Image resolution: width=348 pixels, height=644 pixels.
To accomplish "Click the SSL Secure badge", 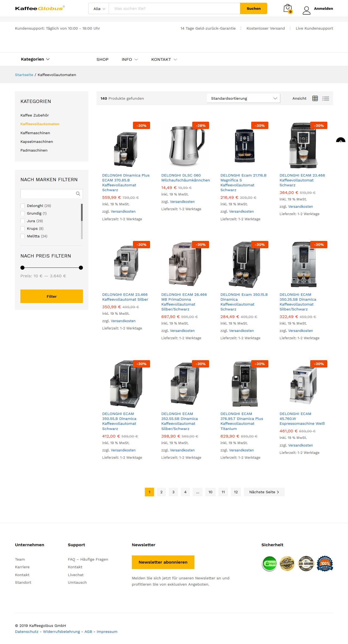I will pyautogui.click(x=306, y=563).
